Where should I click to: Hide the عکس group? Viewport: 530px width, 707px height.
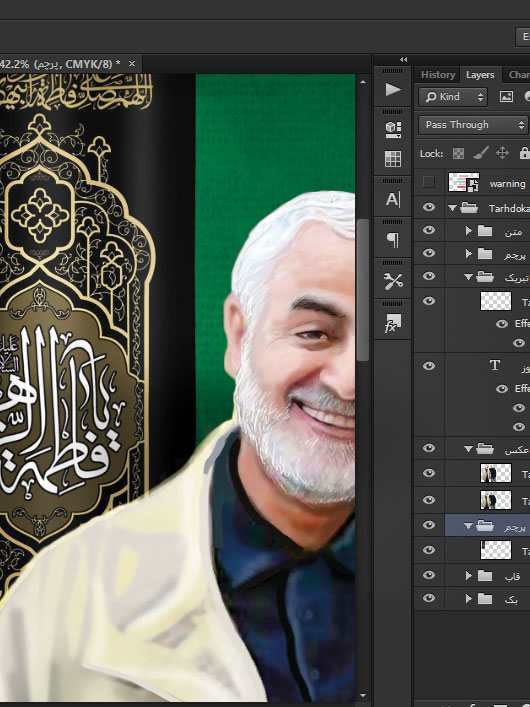(x=429, y=448)
